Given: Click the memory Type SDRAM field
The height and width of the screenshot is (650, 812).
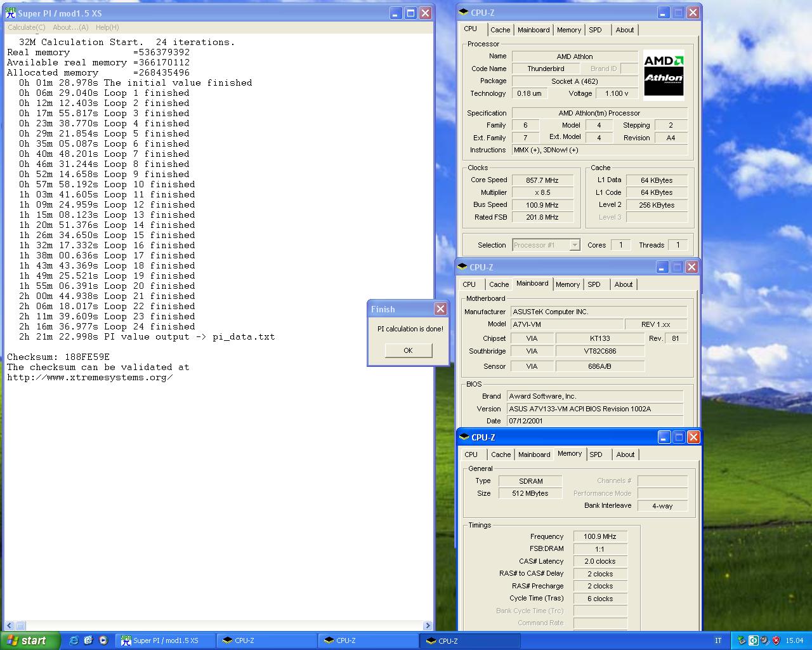Looking at the screenshot, I should tap(530, 481).
